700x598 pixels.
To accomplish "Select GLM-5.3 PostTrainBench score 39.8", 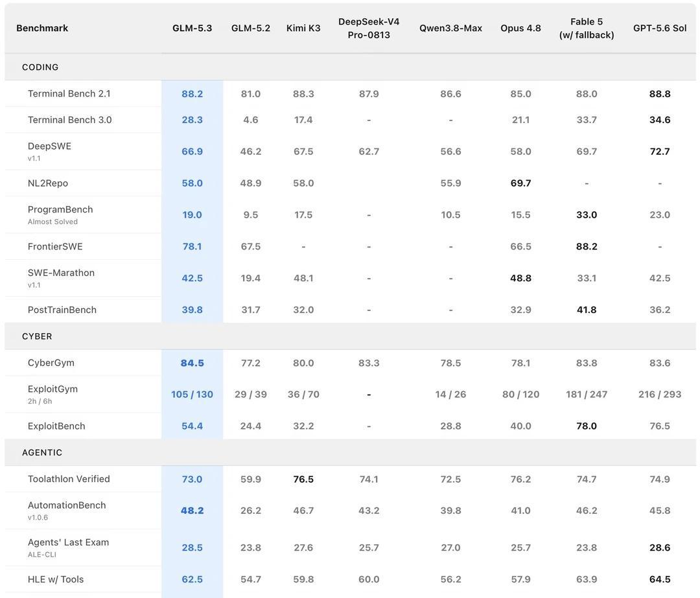I will [x=192, y=310].
